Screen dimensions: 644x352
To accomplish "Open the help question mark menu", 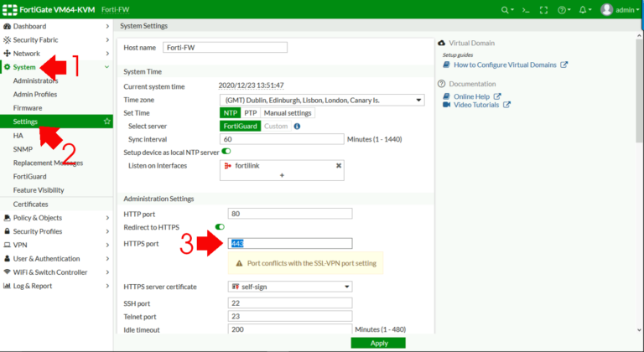I will point(563,10).
